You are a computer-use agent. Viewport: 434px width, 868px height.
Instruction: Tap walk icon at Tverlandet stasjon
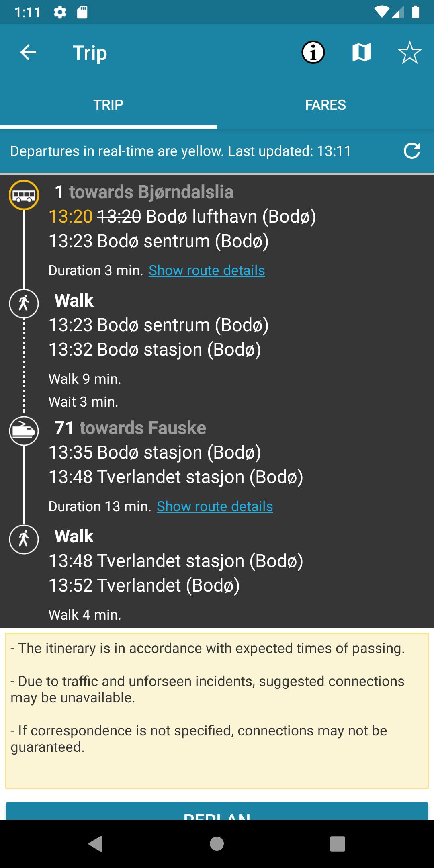click(x=24, y=539)
